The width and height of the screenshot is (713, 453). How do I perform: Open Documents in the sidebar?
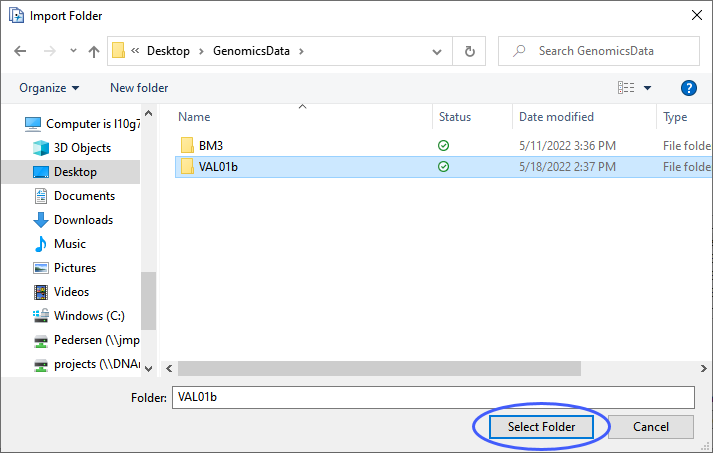(x=75, y=196)
